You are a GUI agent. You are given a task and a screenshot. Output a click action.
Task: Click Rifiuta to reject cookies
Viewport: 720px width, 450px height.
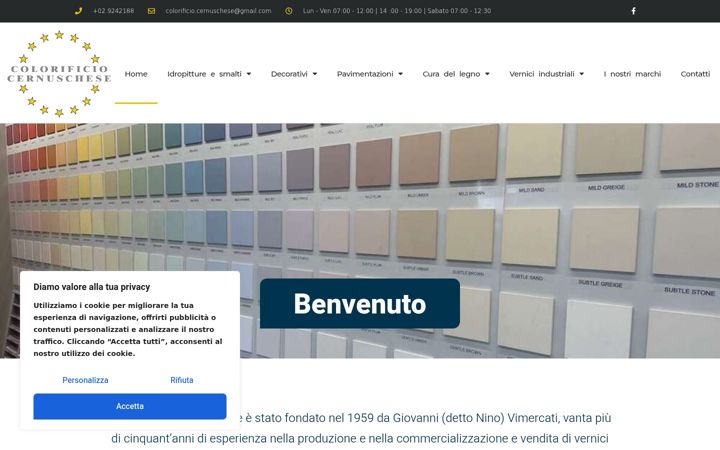[182, 380]
